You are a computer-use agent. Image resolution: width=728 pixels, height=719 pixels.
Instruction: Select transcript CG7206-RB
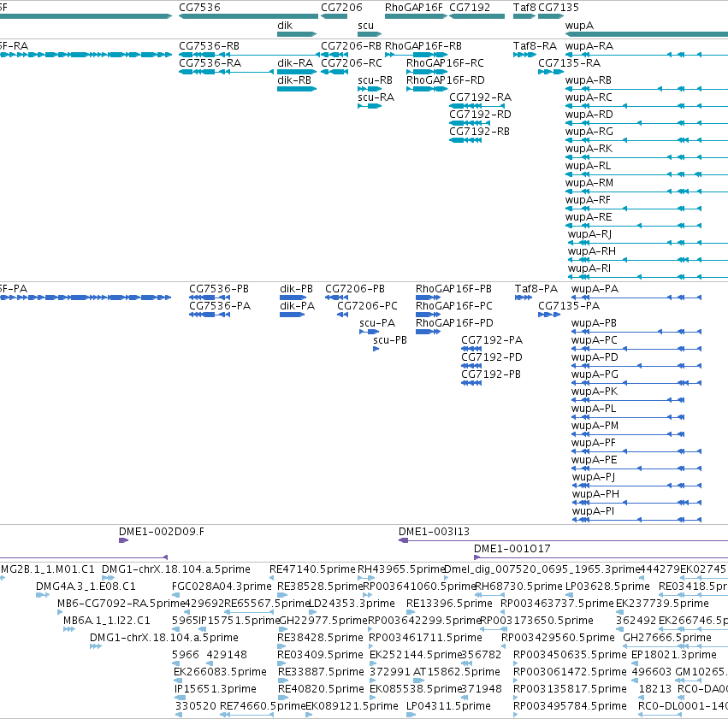coord(334,55)
